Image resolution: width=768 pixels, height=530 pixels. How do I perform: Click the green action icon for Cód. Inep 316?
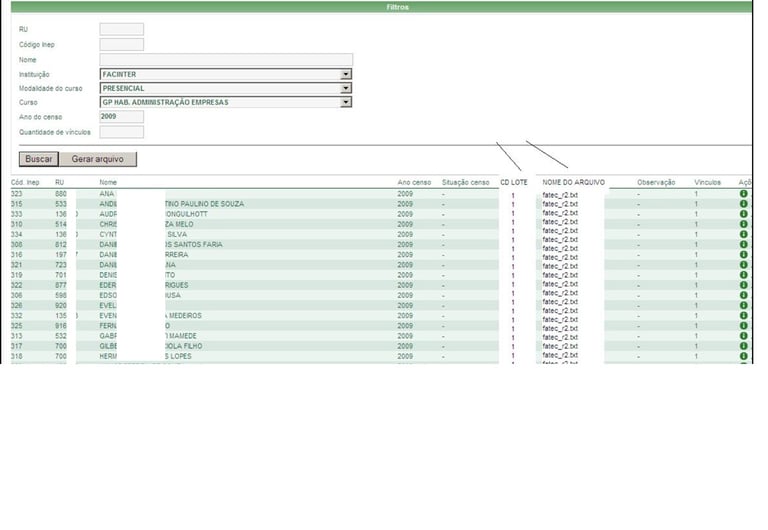[x=744, y=255]
